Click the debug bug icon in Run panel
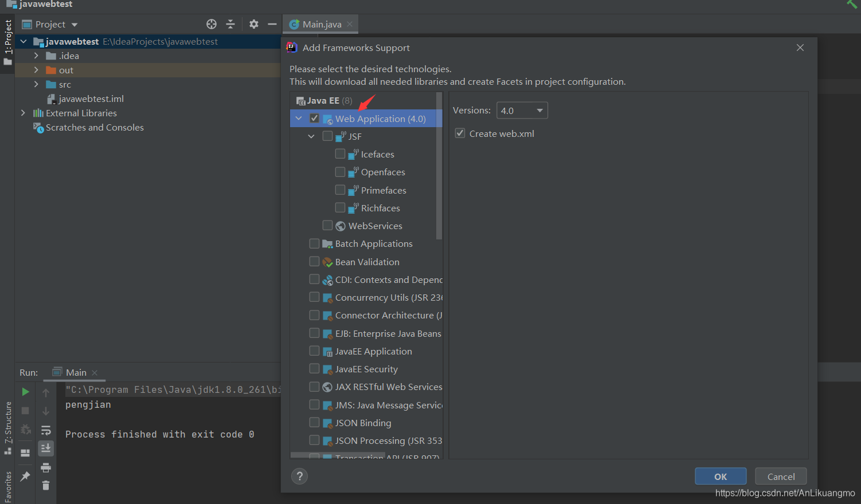861x504 pixels. point(25,430)
